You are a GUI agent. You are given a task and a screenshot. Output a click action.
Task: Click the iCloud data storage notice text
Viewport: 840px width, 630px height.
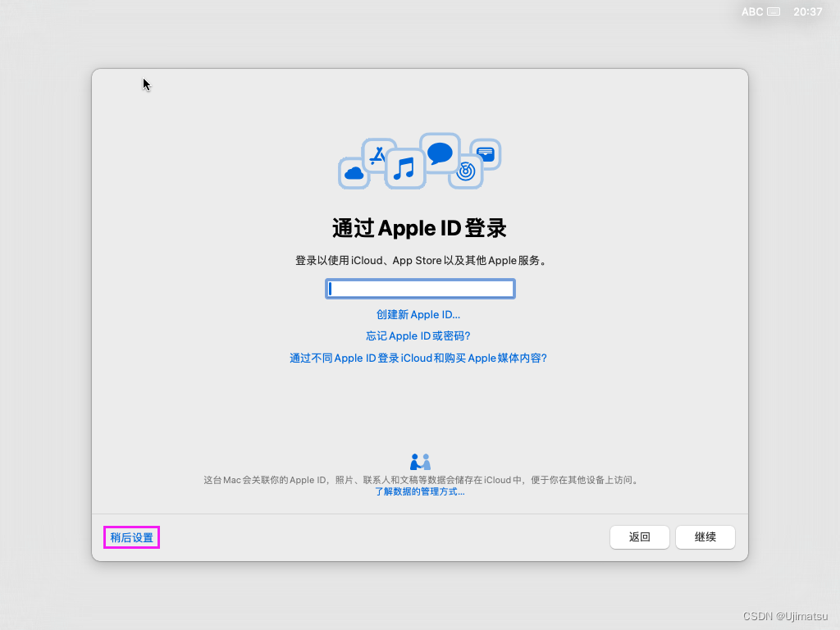pyautogui.click(x=422, y=480)
